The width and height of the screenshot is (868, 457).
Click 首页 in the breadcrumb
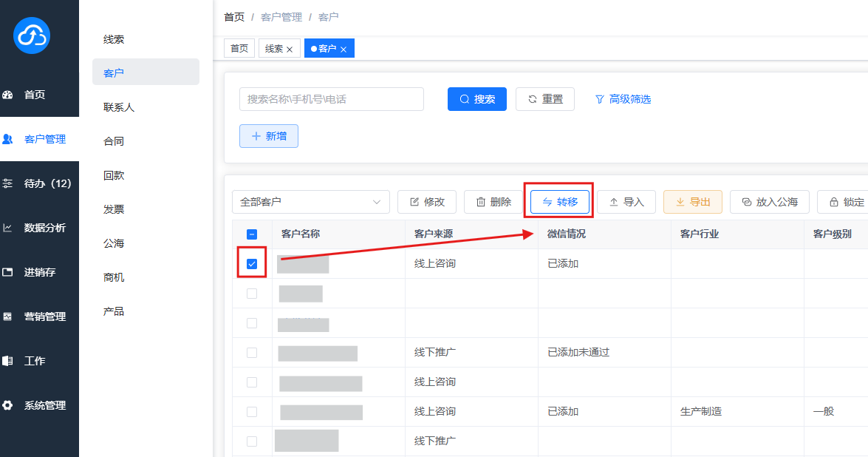[234, 17]
